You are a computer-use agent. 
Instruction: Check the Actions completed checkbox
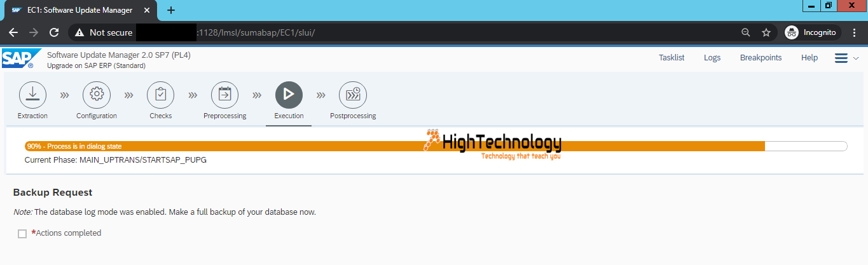22,234
